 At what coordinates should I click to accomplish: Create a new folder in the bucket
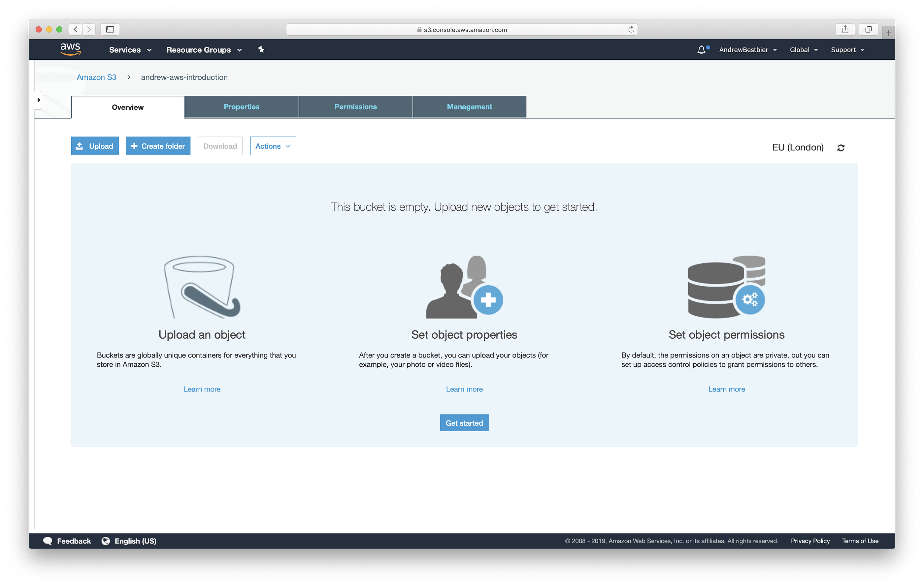click(x=158, y=146)
